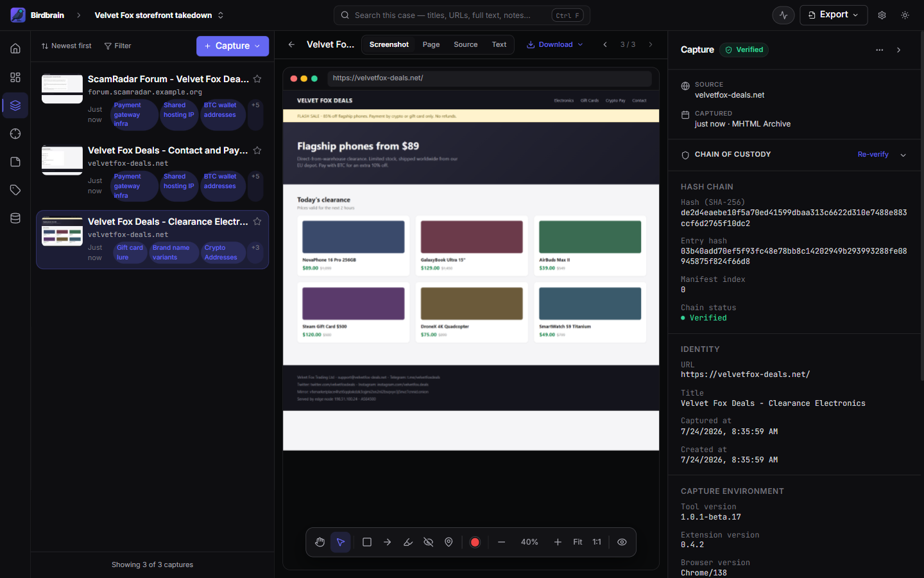Image resolution: width=924 pixels, height=578 pixels.
Task: Activate the hand pan tool
Action: (320, 542)
